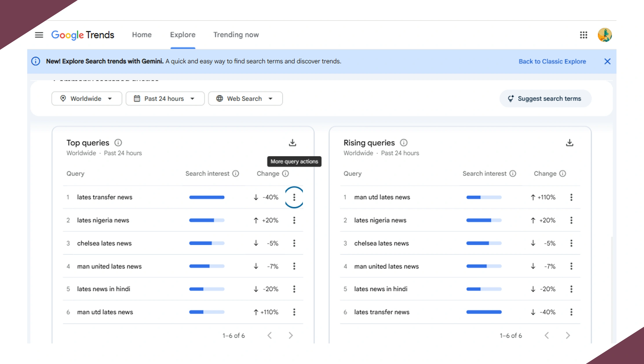Open the hamburger main menu
This screenshot has width=644, height=364.
[x=39, y=35]
